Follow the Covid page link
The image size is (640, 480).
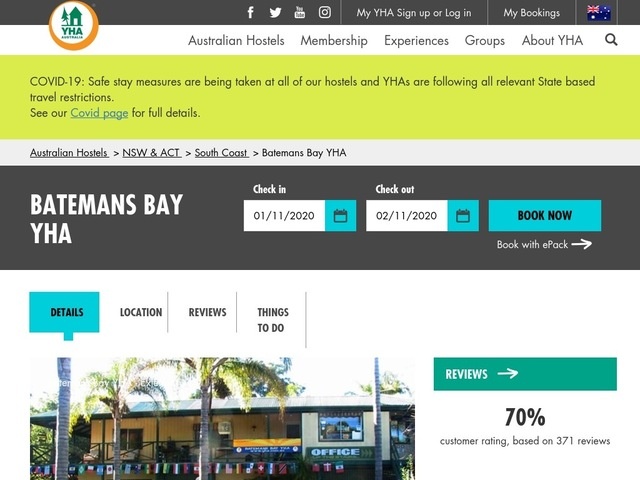99,113
